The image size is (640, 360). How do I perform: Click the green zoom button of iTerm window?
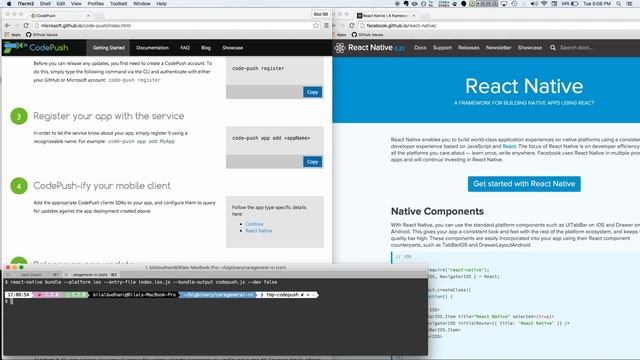[21, 267]
